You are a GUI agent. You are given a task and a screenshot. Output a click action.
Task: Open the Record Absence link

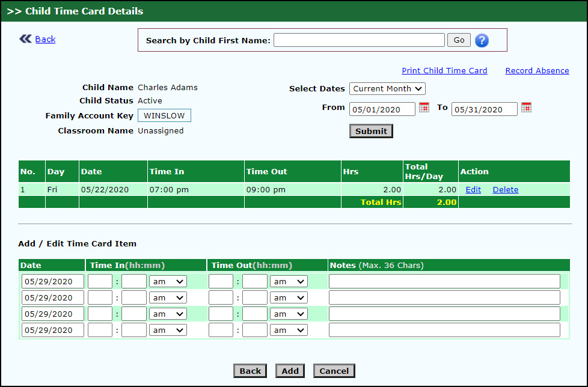pyautogui.click(x=537, y=70)
